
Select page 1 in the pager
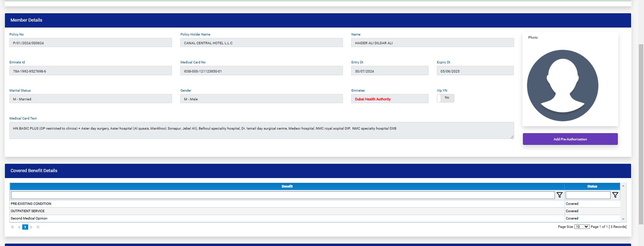25,227
